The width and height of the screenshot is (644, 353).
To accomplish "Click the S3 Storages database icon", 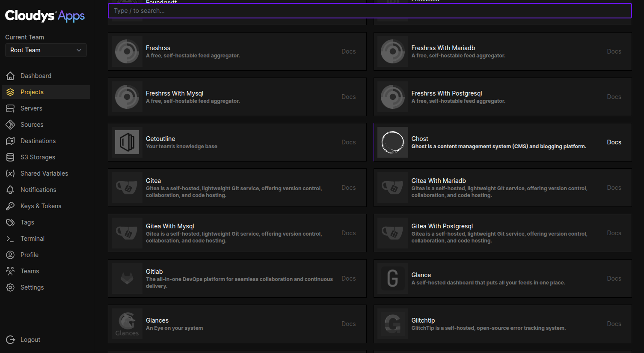I will [10, 157].
